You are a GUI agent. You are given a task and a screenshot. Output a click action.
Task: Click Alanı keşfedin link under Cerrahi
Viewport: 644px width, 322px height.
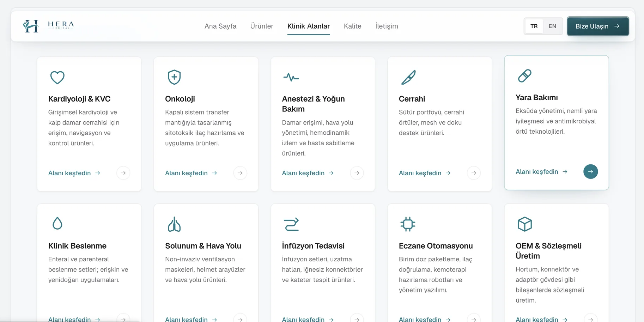pos(425,173)
